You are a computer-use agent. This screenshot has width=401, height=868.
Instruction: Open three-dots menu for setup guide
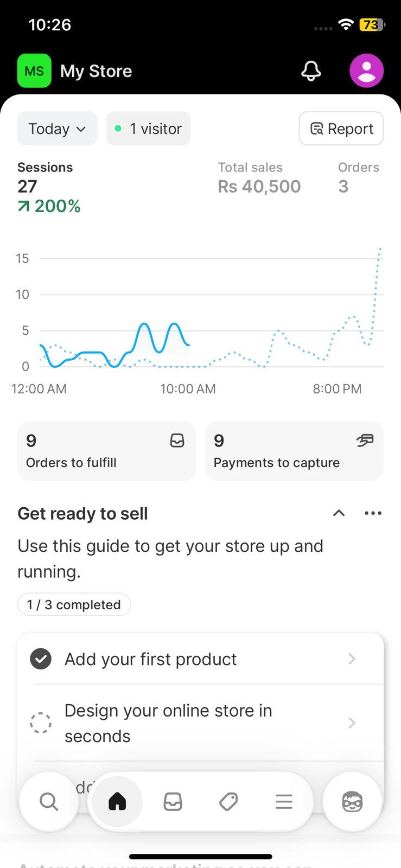(373, 513)
